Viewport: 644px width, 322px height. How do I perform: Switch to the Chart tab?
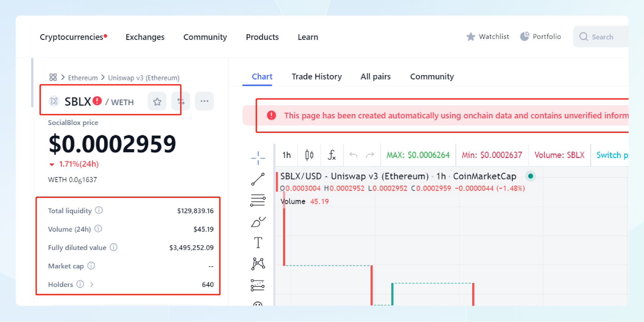pos(262,77)
